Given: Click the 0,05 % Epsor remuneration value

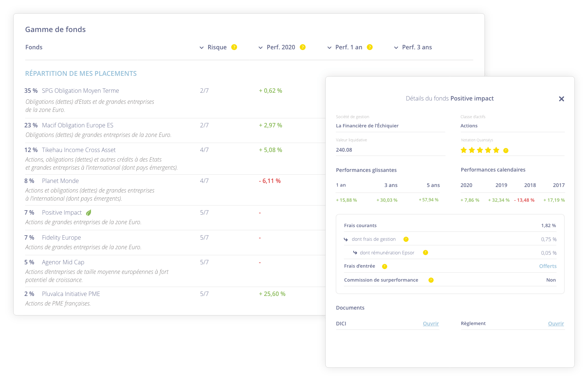Looking at the screenshot, I should pos(549,253).
